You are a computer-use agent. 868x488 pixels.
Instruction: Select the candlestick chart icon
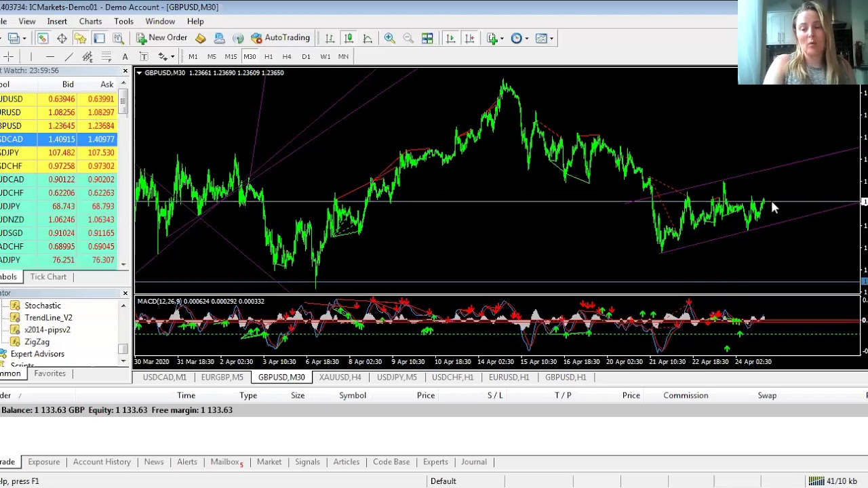[x=348, y=38]
